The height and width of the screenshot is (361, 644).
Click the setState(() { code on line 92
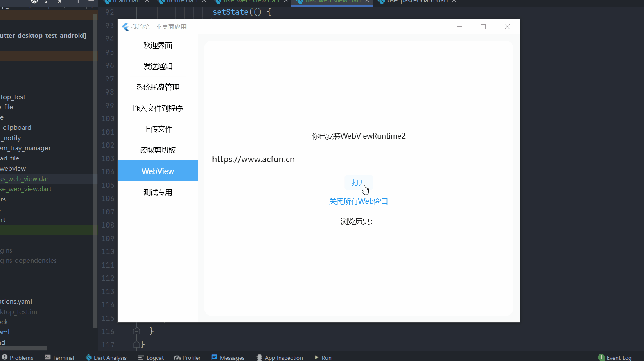click(x=242, y=12)
